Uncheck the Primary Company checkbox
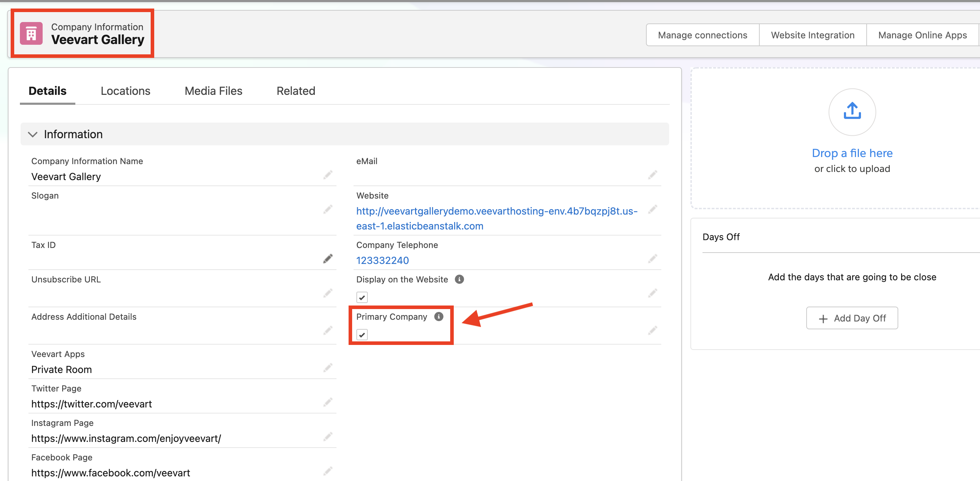Screen dimensions: 980x481 [362, 335]
